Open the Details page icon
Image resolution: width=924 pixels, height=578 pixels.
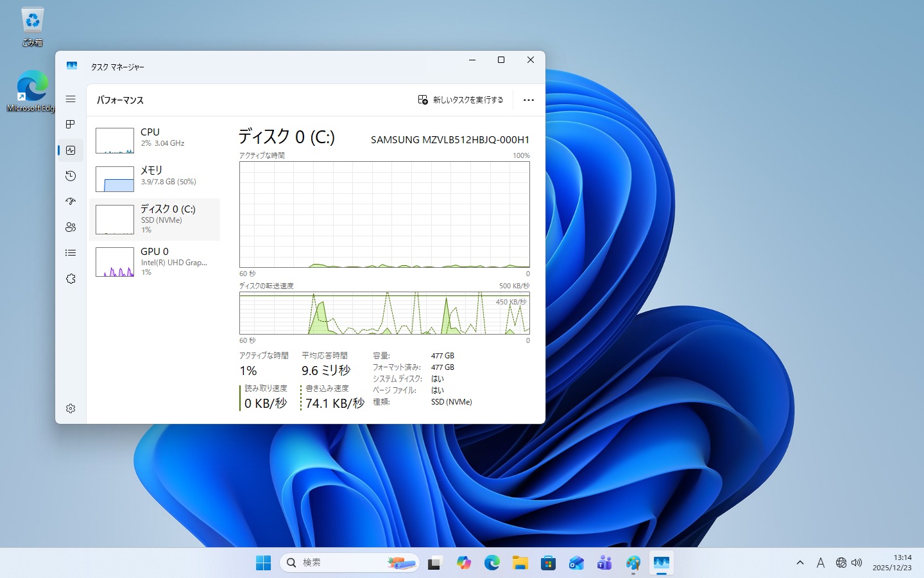click(71, 253)
